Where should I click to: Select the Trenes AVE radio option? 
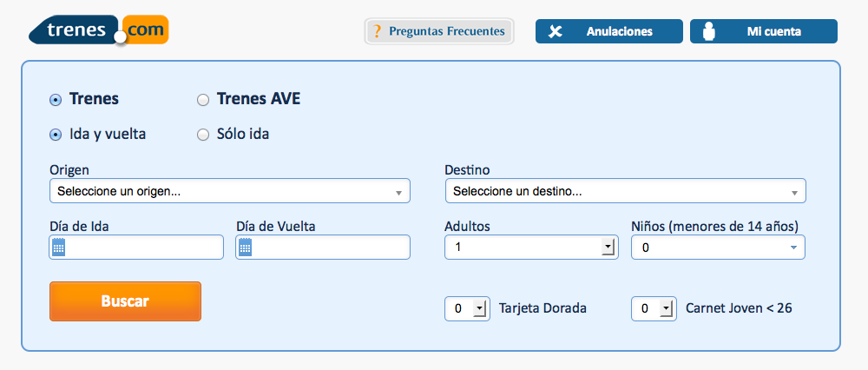click(203, 100)
